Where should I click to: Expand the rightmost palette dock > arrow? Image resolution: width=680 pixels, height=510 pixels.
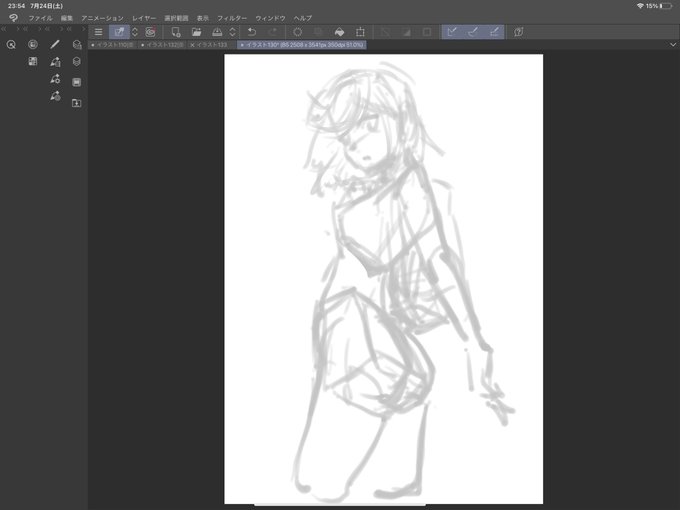[84, 29]
